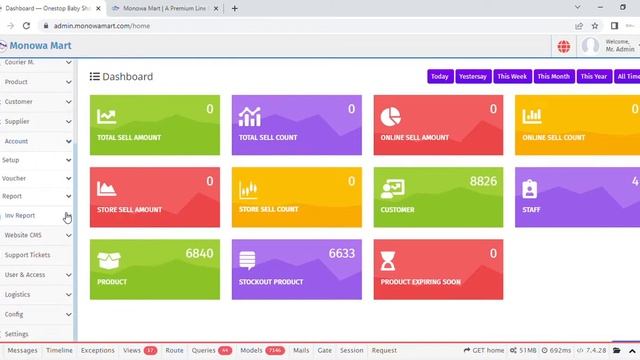Expand the Report sidebar menu chevron

[x=68, y=196]
